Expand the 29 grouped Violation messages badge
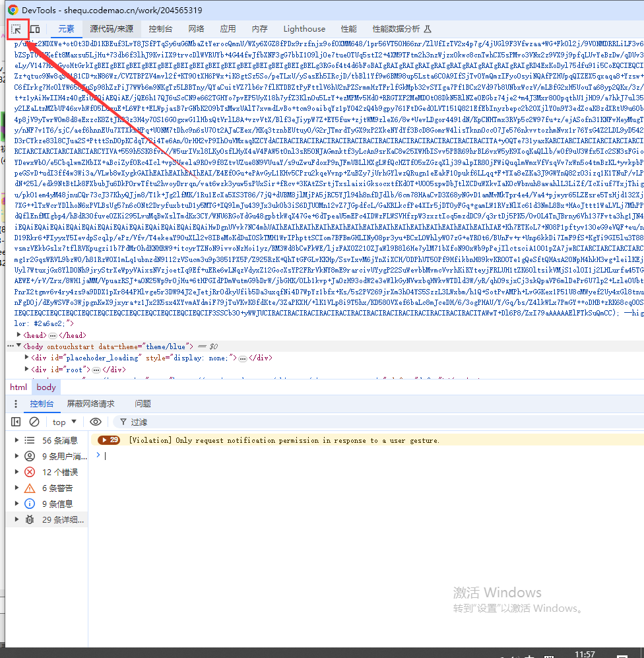 [109, 440]
